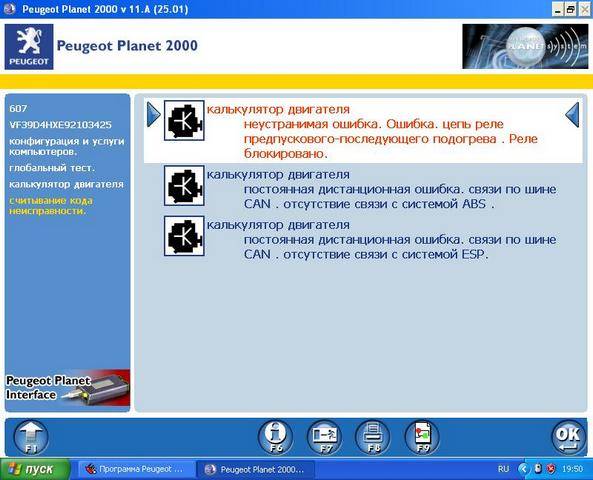The width and height of the screenshot is (593, 480).
Task: Click 'считывание кода неисправности' sidebar step
Action: tap(51, 206)
